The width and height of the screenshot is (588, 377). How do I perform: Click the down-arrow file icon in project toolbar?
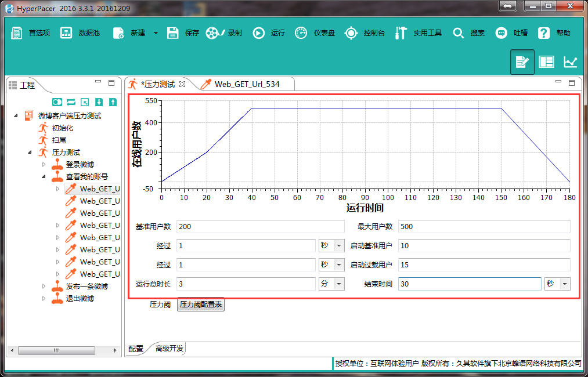pos(99,102)
